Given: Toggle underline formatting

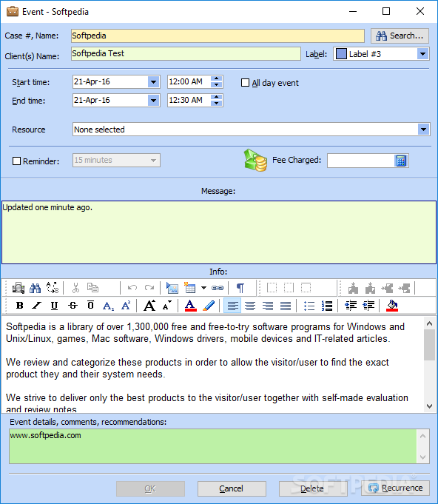Looking at the screenshot, I should pyautogui.click(x=54, y=306).
